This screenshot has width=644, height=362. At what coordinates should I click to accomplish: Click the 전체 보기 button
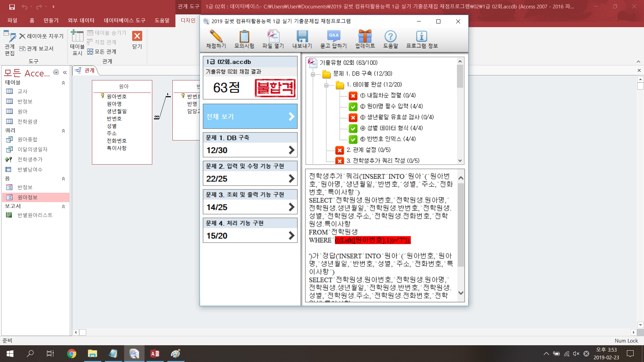coord(250,116)
